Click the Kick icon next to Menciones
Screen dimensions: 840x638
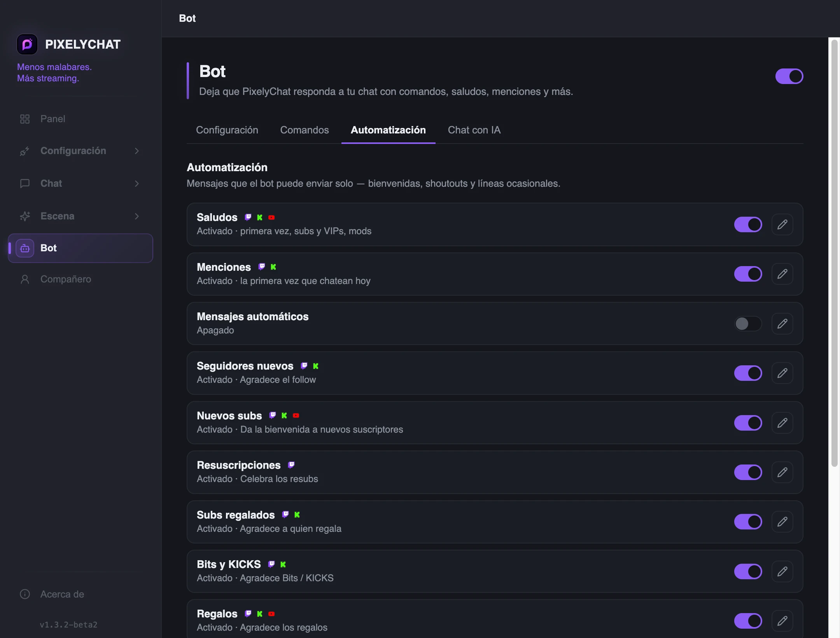pyautogui.click(x=273, y=267)
